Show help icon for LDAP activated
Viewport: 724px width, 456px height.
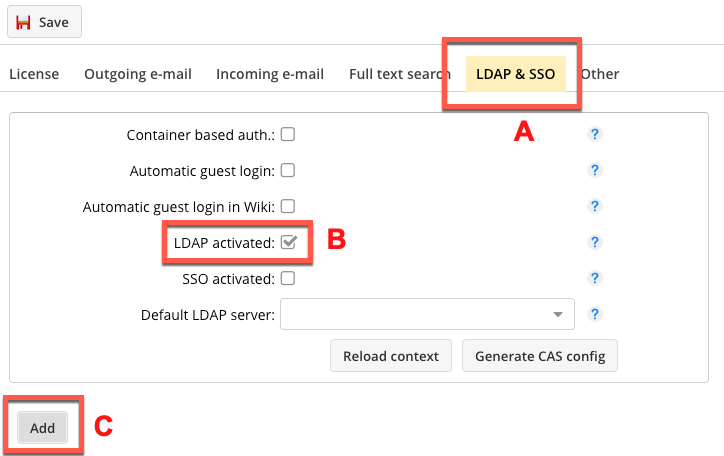[x=594, y=242]
